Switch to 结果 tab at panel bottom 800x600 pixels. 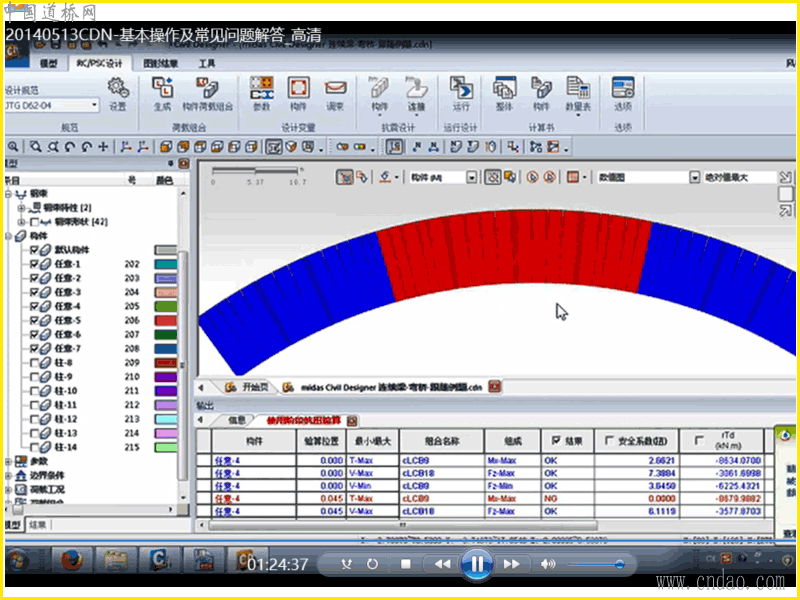point(38,525)
